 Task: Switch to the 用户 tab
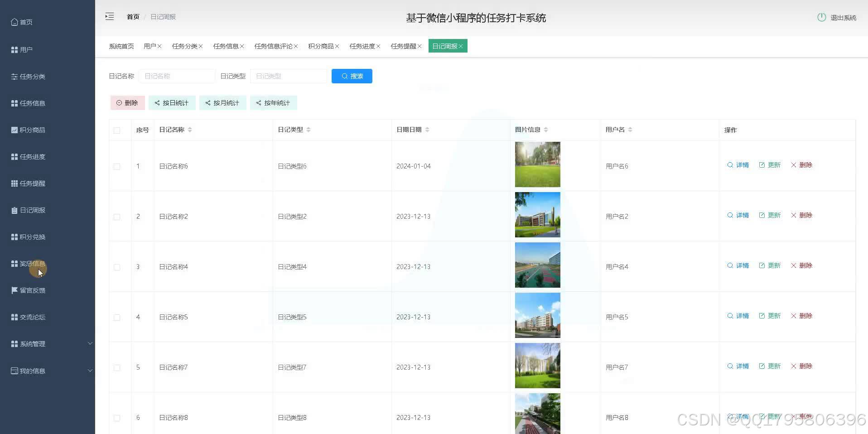coord(150,46)
